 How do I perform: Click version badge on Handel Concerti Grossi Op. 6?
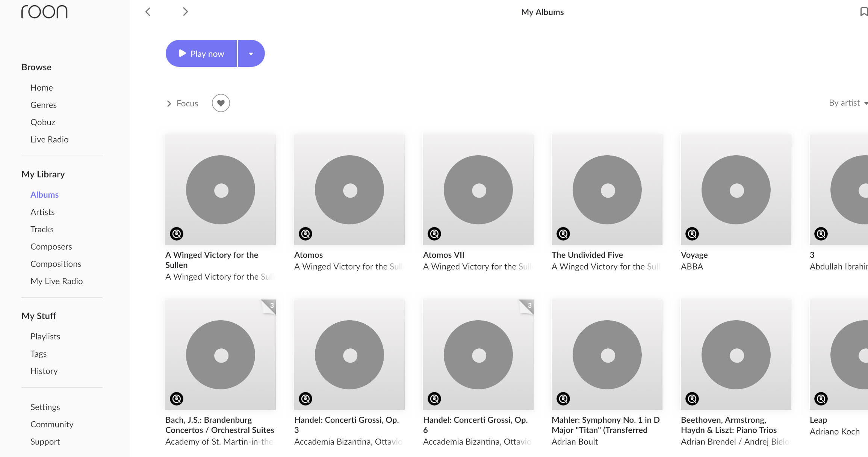[x=528, y=306]
